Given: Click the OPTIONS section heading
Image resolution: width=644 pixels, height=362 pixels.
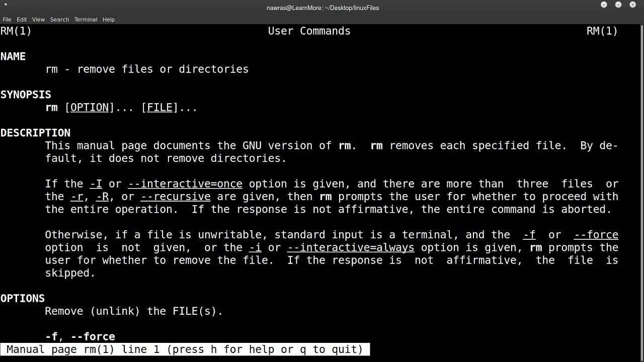Looking at the screenshot, I should pyautogui.click(x=23, y=298).
